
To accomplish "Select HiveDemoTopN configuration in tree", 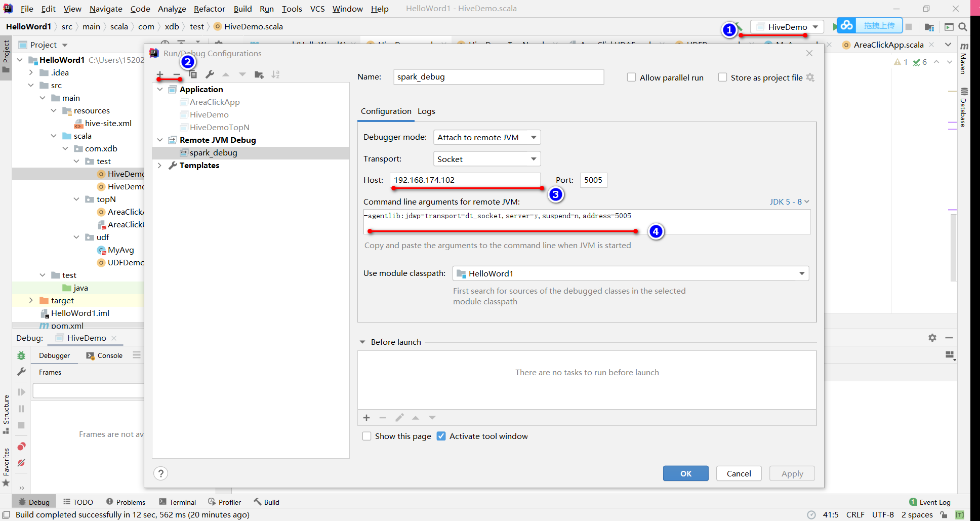I will click(219, 127).
